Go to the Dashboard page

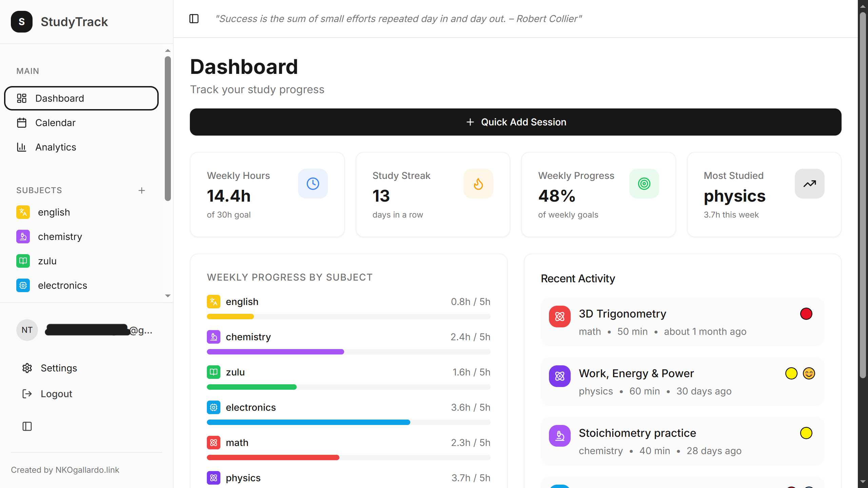pyautogui.click(x=81, y=98)
